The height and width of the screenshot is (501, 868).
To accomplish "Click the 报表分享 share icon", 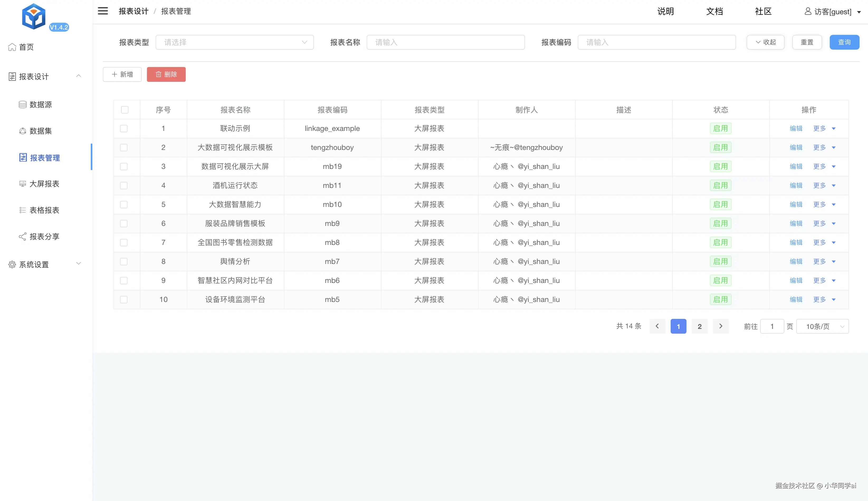I will (x=23, y=237).
